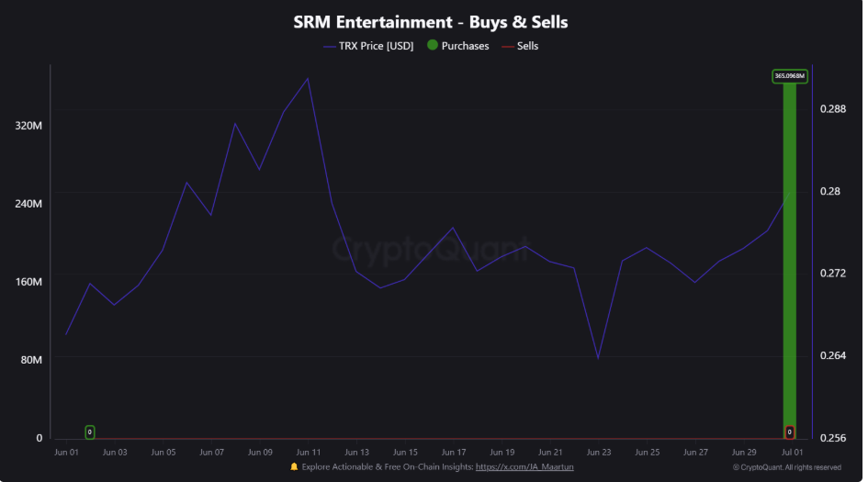Toggle the Sells legend entry
Image resolution: width=868 pixels, height=482 pixels.
tap(520, 46)
